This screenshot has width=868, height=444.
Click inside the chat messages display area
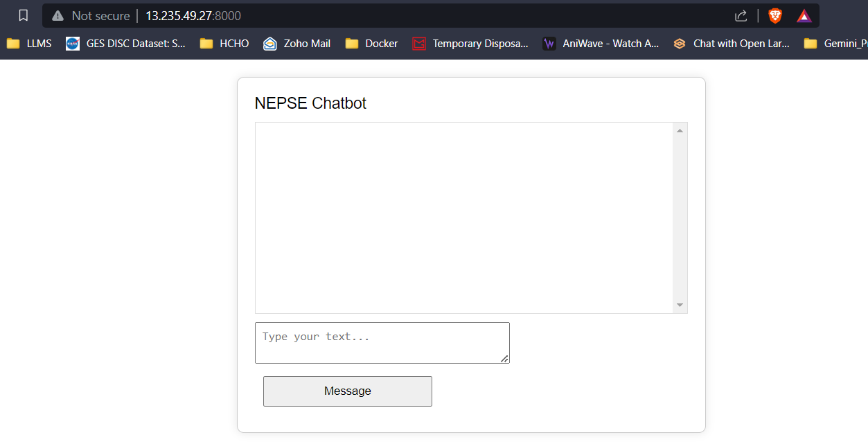pyautogui.click(x=464, y=217)
